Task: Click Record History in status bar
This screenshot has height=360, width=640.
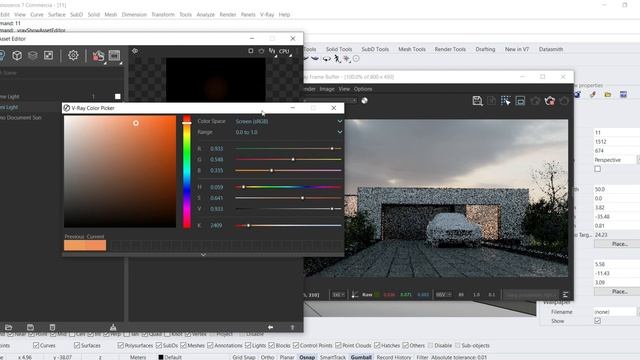Action: pos(393,357)
